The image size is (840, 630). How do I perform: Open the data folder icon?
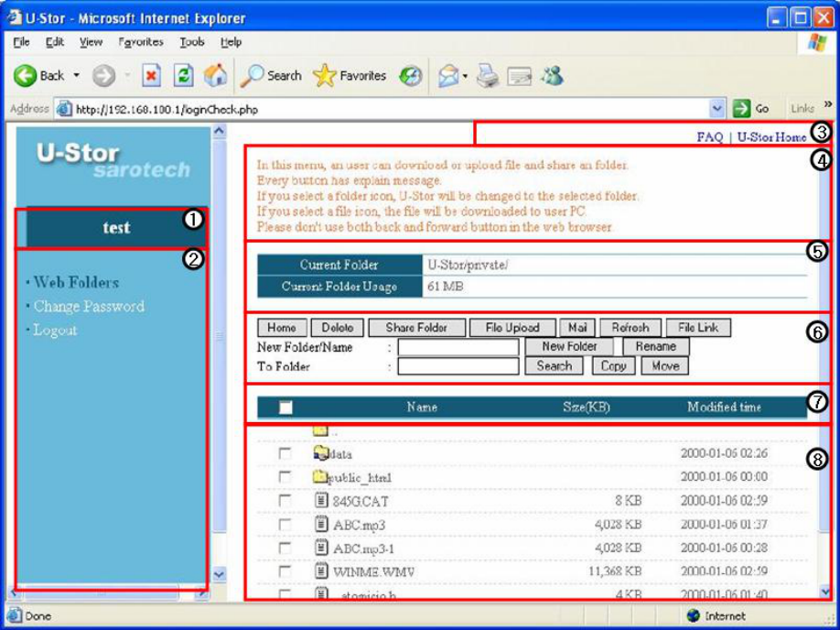320,453
